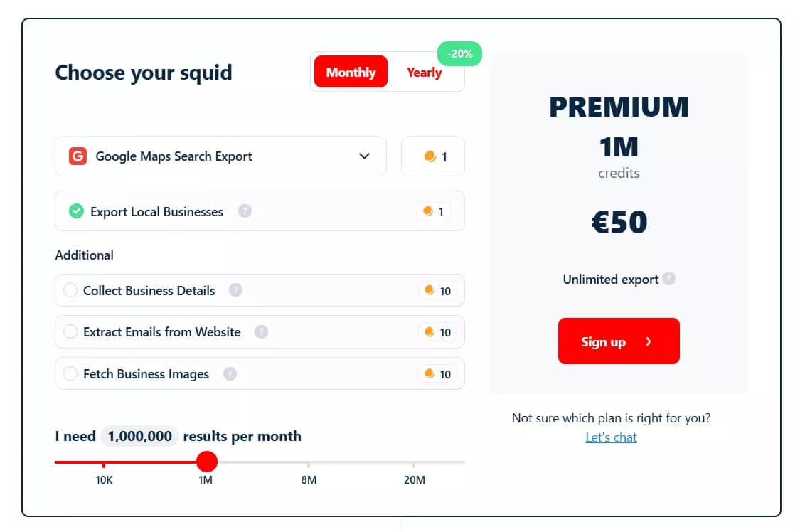Click the question mark beside Collect Business Details
Image resolution: width=800 pixels, height=532 pixels.
pos(235,290)
